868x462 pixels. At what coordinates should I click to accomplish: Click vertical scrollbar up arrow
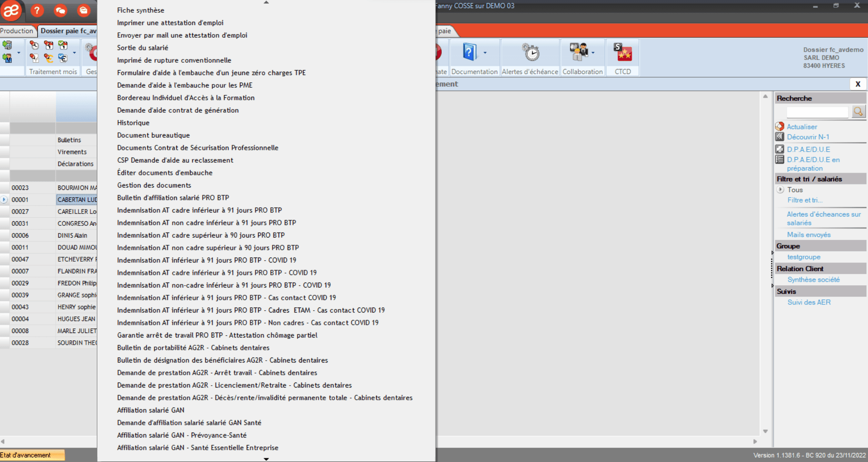[x=765, y=96]
